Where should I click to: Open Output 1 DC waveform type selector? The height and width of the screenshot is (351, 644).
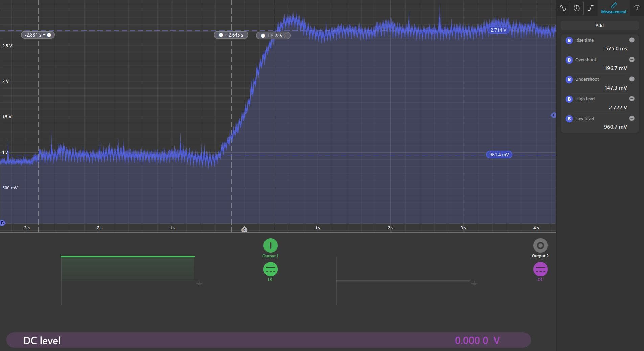pos(270,270)
